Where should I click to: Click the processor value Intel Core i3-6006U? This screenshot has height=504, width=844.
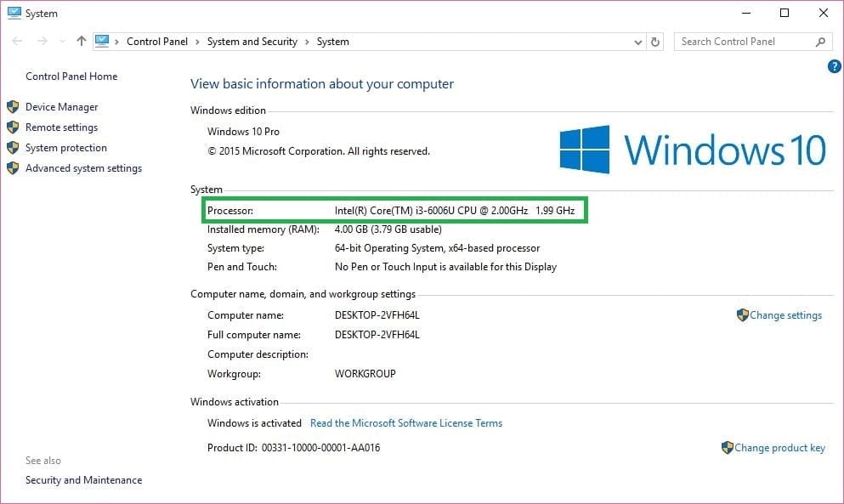point(455,211)
